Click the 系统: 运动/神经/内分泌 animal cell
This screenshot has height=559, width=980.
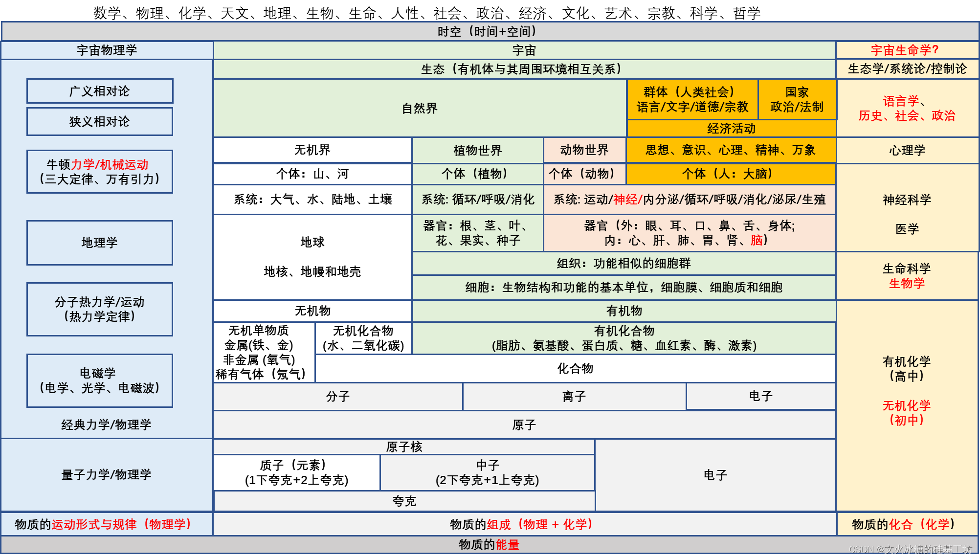(690, 200)
